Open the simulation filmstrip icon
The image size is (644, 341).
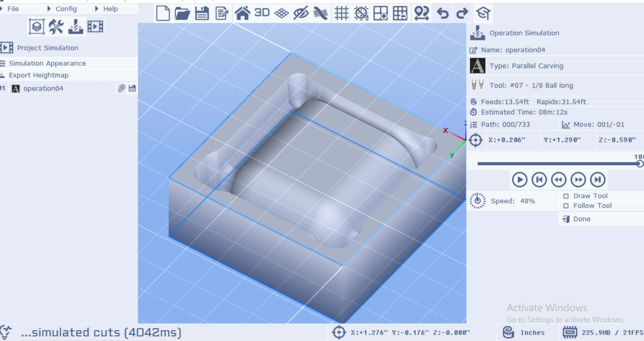coord(95,26)
